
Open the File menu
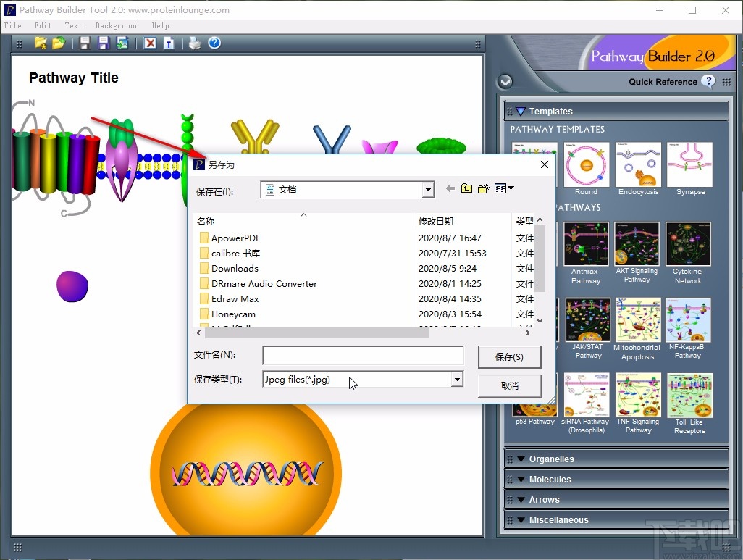click(13, 25)
